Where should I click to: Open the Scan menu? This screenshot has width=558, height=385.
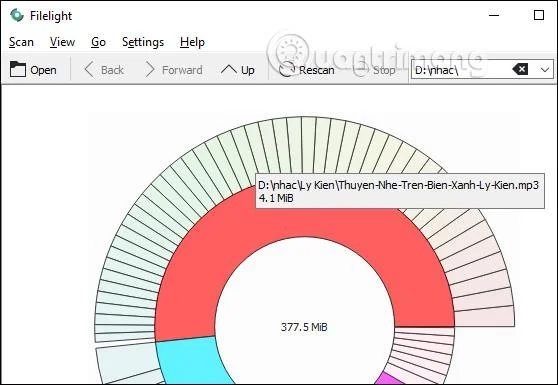pos(21,42)
